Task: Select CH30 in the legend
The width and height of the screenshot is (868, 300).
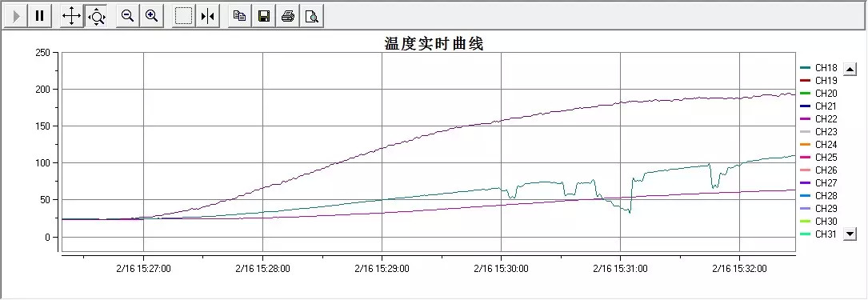Action: 819,222
